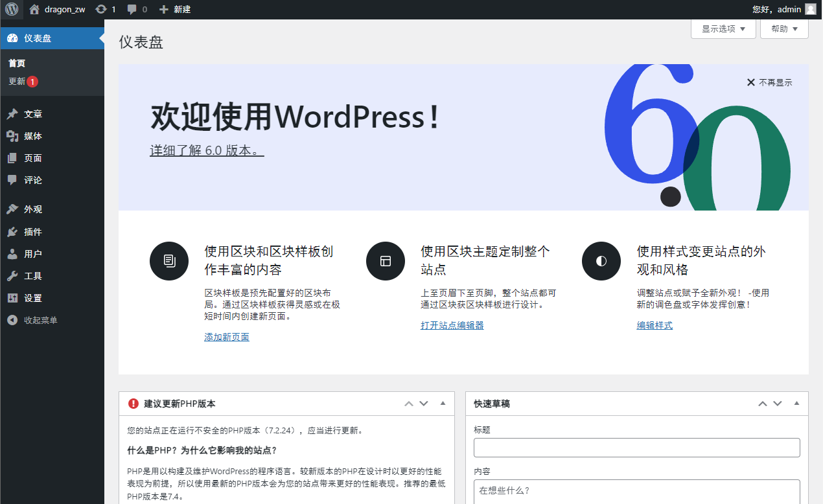Click the 文章 pushpin icon
The image size is (823, 504).
(x=12, y=114)
